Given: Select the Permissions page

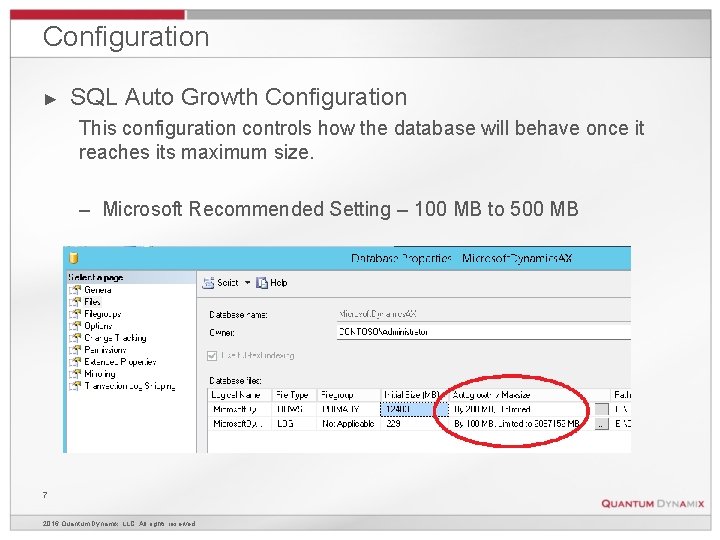Looking at the screenshot, I should click(x=105, y=350).
